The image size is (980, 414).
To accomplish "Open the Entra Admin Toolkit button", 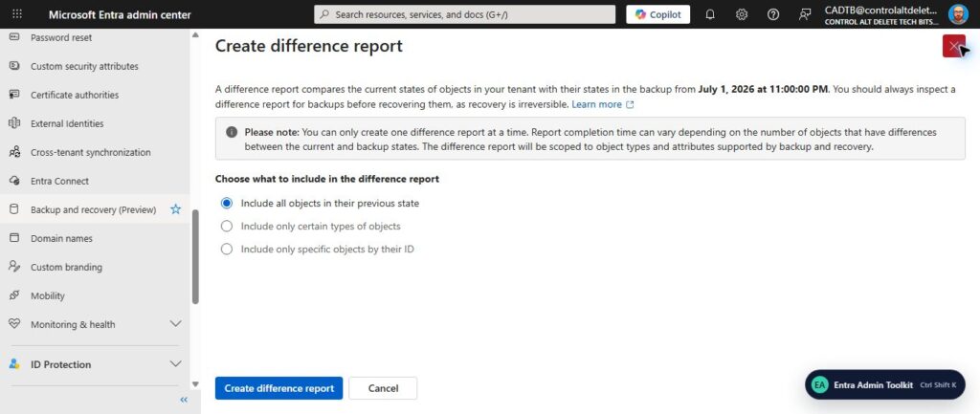I will tap(885, 384).
